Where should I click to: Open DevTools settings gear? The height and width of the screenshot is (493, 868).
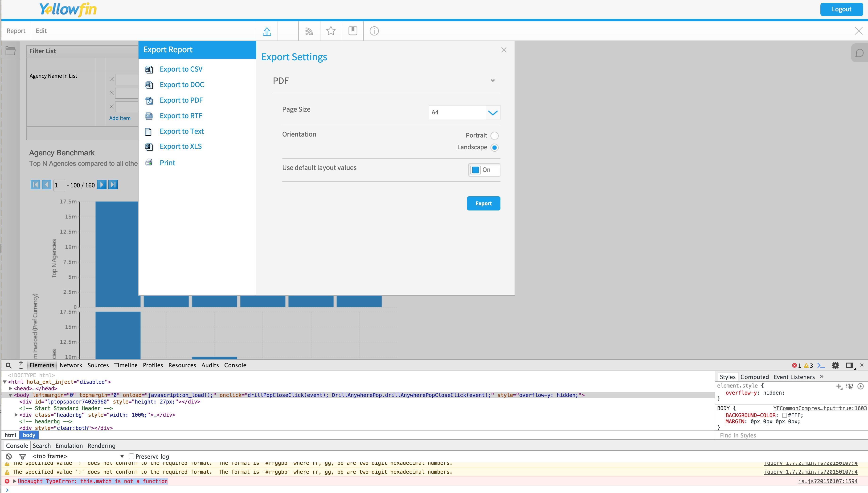835,365
